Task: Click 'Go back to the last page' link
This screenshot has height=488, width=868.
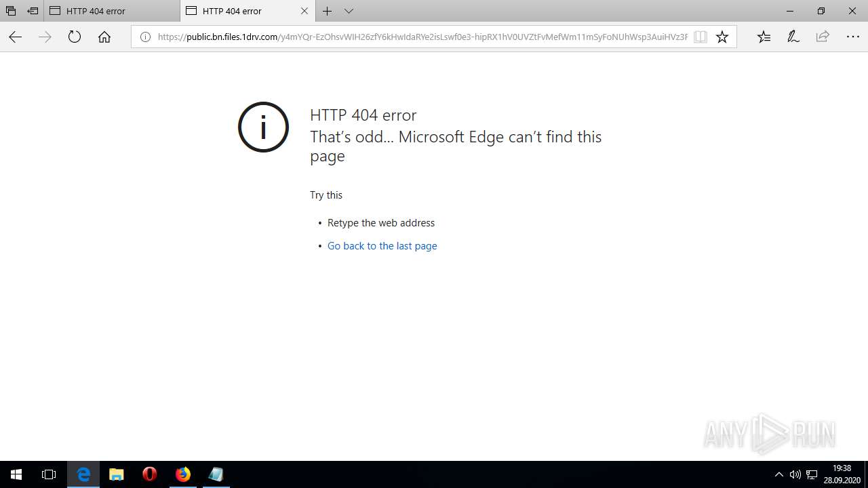Action: point(382,246)
